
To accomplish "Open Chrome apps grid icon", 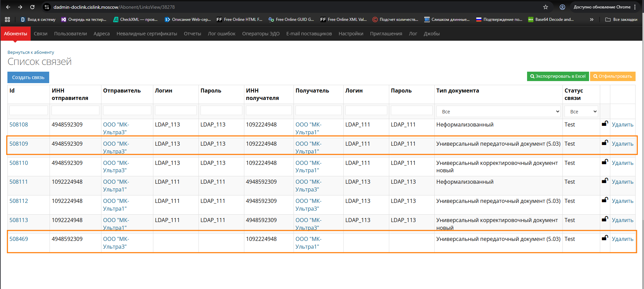I will pyautogui.click(x=7, y=20).
